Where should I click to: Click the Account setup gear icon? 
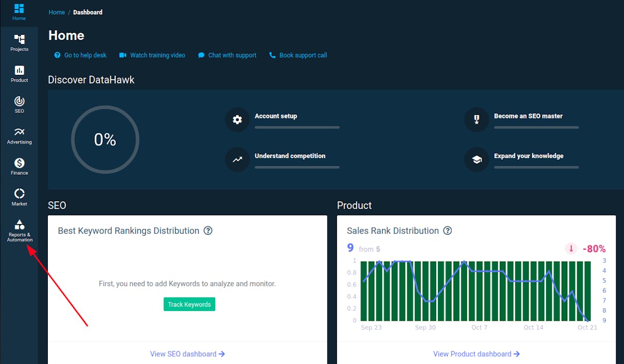[238, 120]
